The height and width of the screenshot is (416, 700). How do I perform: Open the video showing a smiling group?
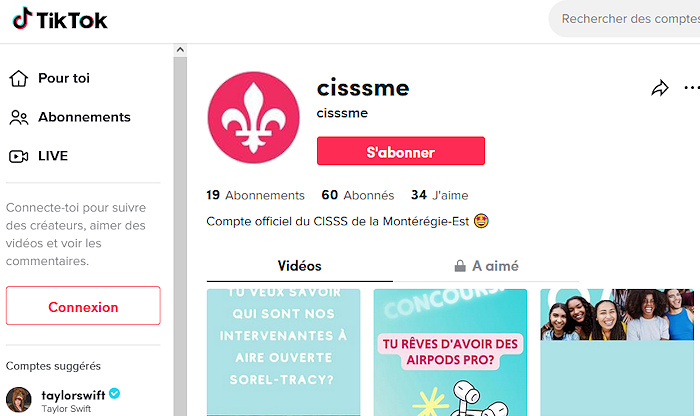point(617,353)
